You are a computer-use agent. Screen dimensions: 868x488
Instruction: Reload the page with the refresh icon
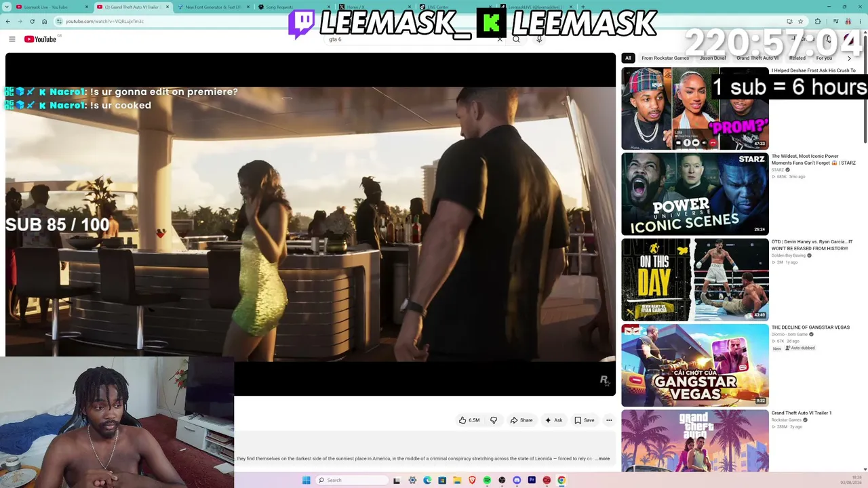(x=32, y=21)
